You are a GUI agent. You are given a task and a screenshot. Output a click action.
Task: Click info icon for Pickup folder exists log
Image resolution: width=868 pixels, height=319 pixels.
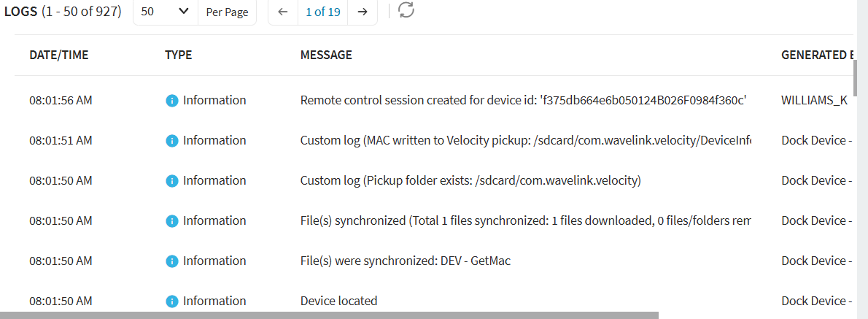pyautogui.click(x=172, y=181)
